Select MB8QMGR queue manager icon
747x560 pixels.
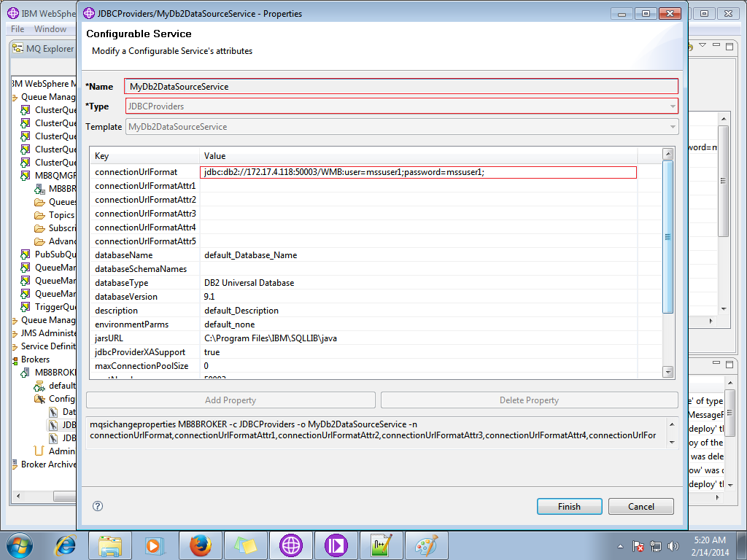click(x=26, y=175)
